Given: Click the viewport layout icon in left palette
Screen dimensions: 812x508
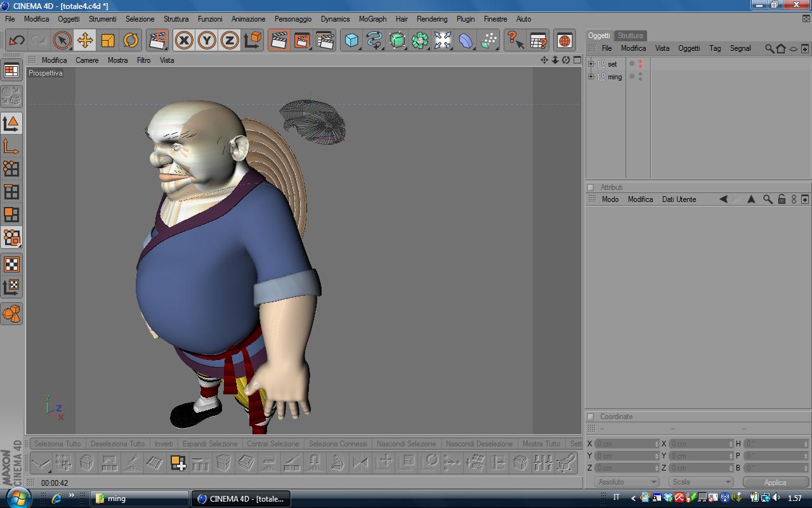Looking at the screenshot, I should [11, 70].
